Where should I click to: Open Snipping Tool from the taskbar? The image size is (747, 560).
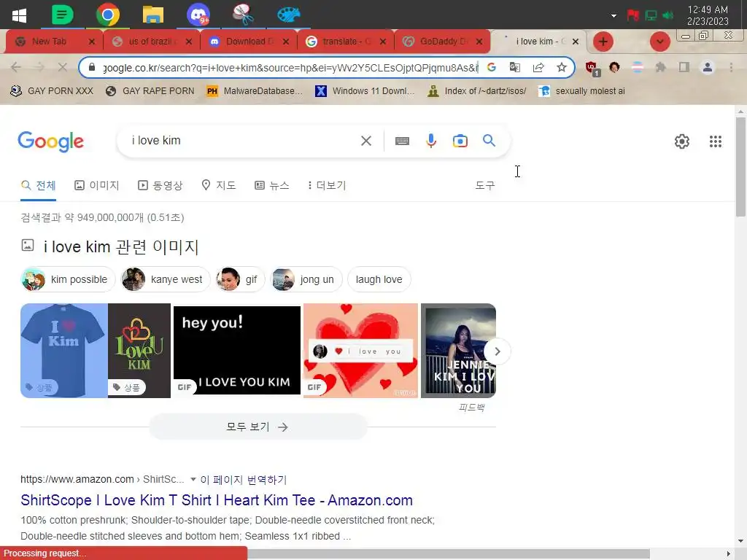coord(243,15)
